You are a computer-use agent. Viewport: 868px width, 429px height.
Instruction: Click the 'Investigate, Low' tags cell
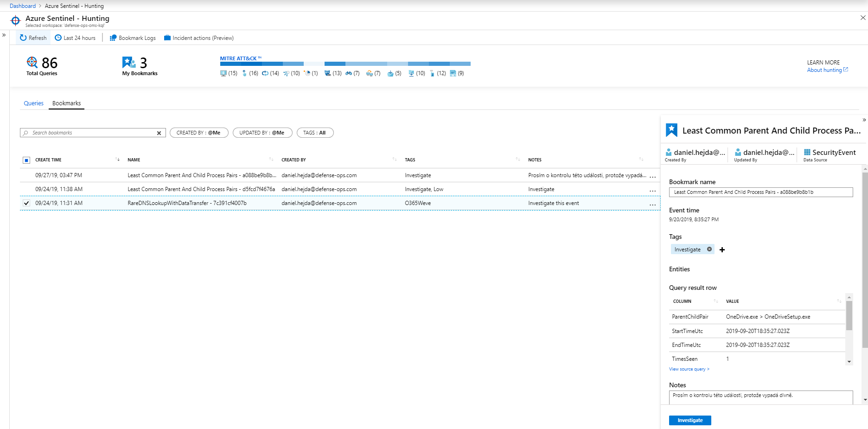(424, 189)
